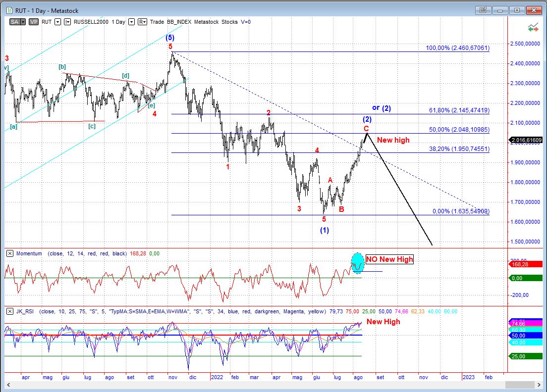Open the dropdown arrow beside SA
The height and width of the screenshot is (392, 547).
[x=23, y=22]
